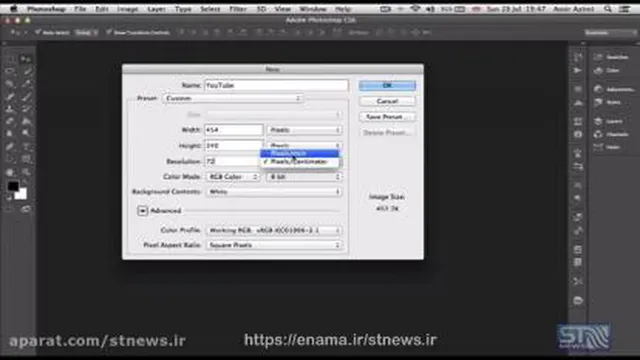The width and height of the screenshot is (640, 360).
Task: Click Cancel in the New dialog
Action: click(x=387, y=101)
